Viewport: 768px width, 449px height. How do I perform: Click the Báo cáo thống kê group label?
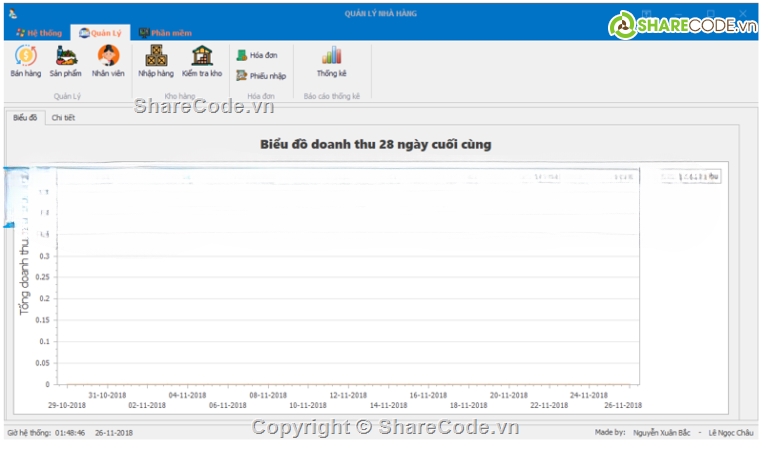pos(332,96)
